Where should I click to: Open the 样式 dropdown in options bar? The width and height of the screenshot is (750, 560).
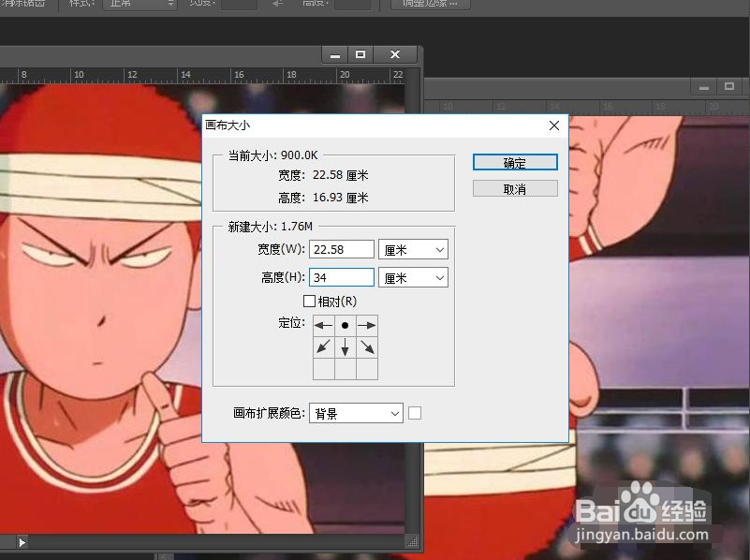coord(140,4)
